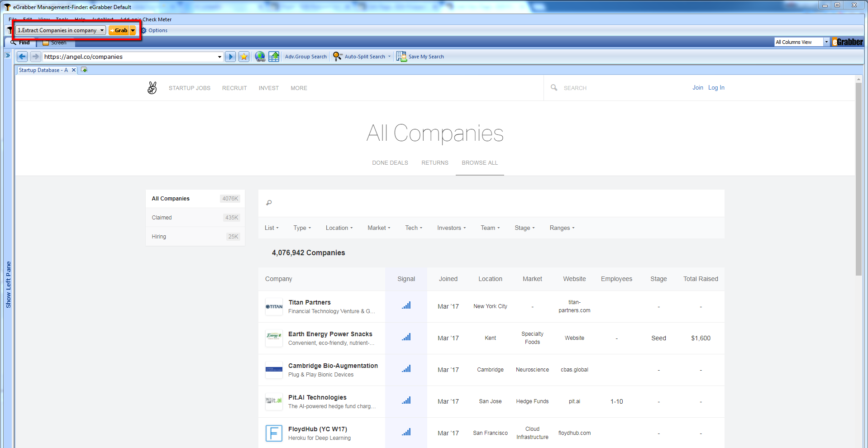Click the browser Forward arrow button

tap(35, 57)
